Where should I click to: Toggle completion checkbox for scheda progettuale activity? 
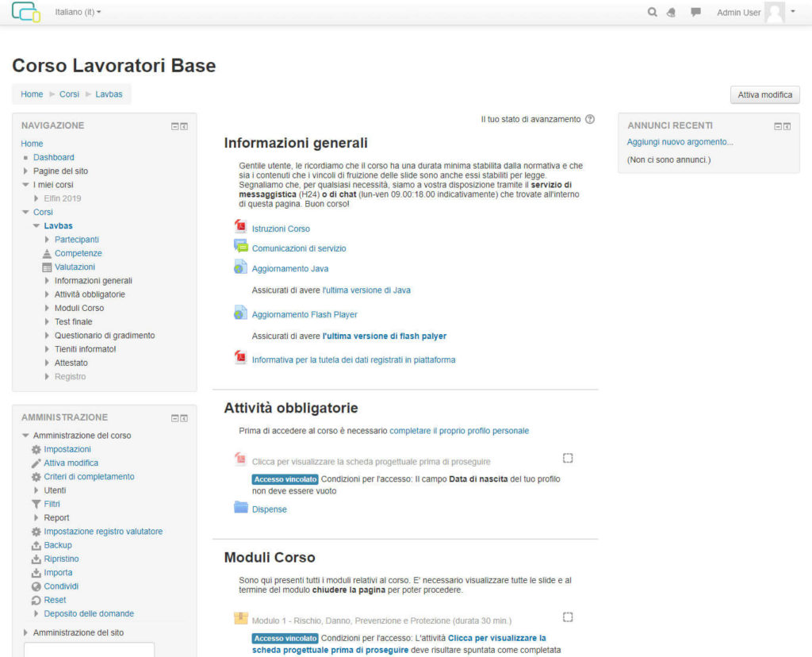click(568, 458)
